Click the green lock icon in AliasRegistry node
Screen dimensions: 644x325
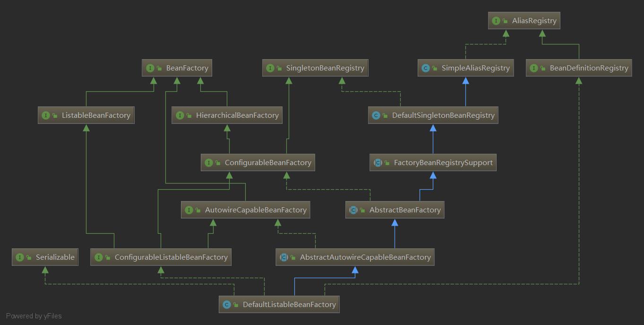click(506, 21)
